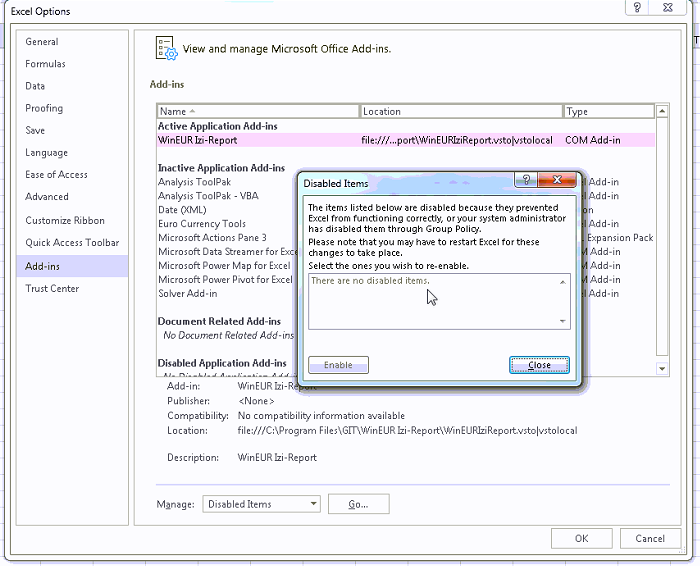Click the Enable button
Screen dimensions: 700x566
pos(338,365)
